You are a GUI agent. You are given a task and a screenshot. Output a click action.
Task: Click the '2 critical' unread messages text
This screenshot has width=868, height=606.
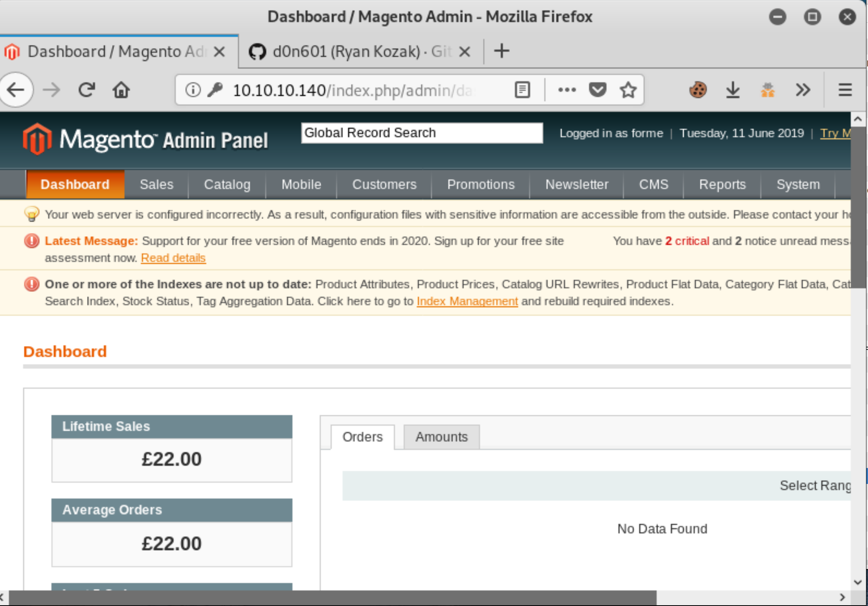687,241
